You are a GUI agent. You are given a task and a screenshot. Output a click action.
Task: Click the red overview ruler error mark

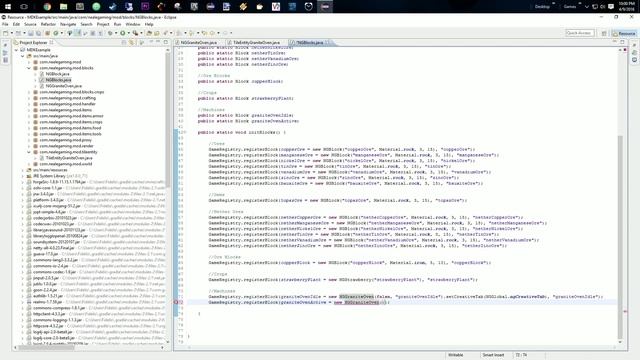click(624, 311)
